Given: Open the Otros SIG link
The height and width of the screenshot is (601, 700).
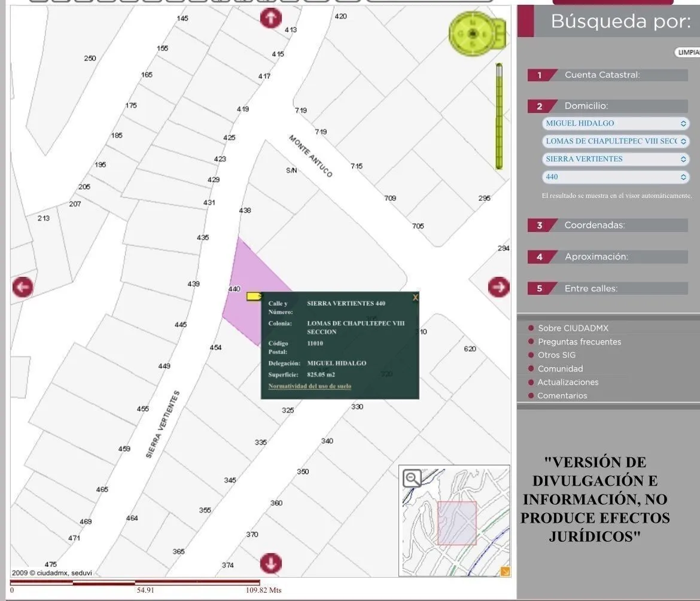Looking at the screenshot, I should point(556,355).
